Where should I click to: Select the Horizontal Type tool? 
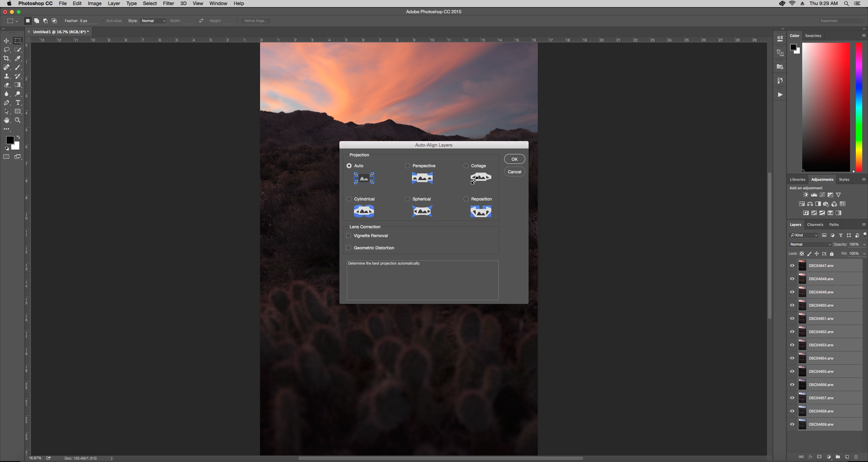18,102
